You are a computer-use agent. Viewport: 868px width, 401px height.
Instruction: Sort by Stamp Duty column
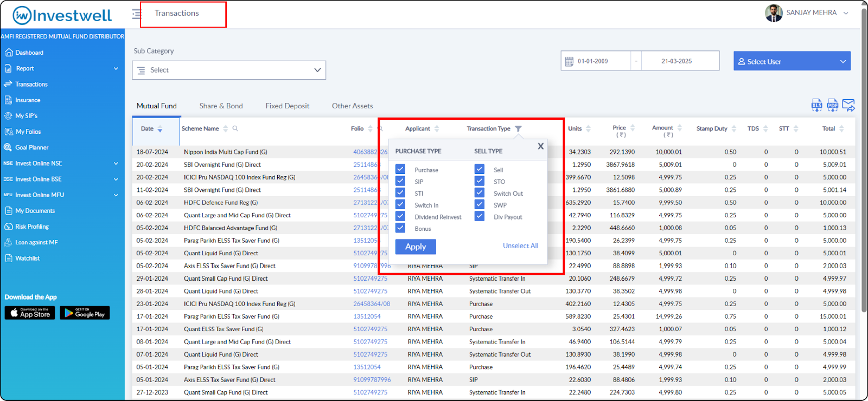click(734, 129)
